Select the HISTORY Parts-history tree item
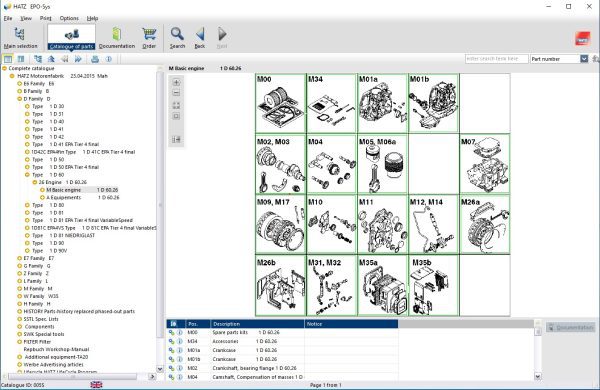 pos(79,312)
